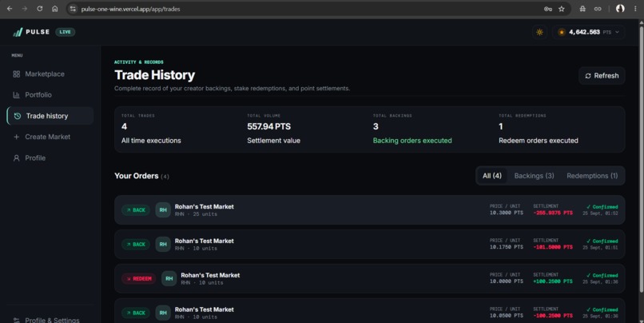Click the 10.3000 PTS price per unit

point(506,213)
